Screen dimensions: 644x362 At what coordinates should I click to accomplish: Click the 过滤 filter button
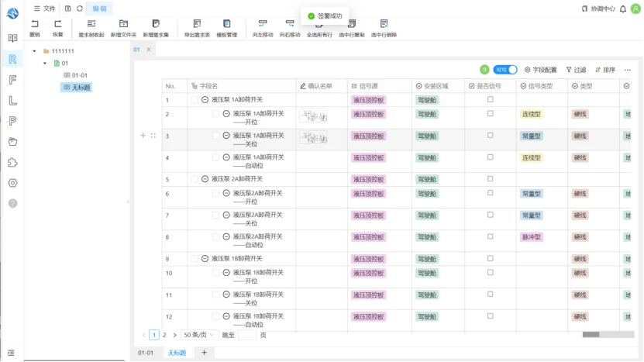[576, 70]
